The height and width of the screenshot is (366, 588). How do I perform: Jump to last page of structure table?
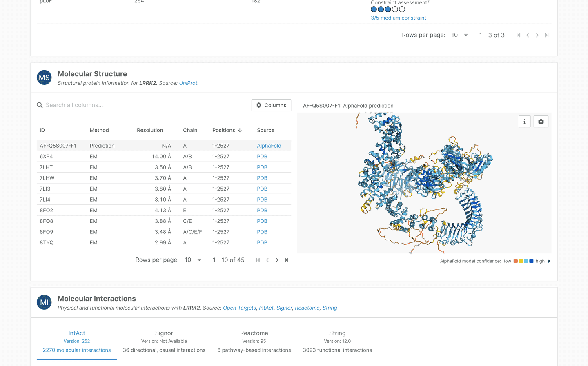point(287,260)
